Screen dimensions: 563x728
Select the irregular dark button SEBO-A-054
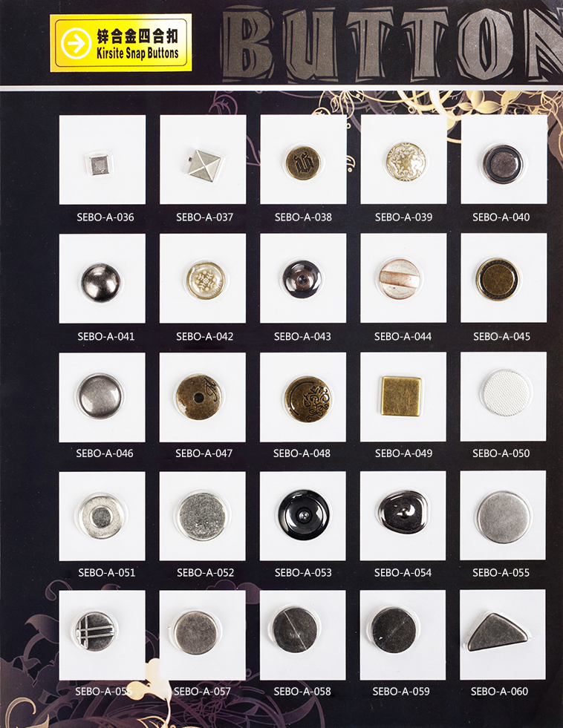403,511
